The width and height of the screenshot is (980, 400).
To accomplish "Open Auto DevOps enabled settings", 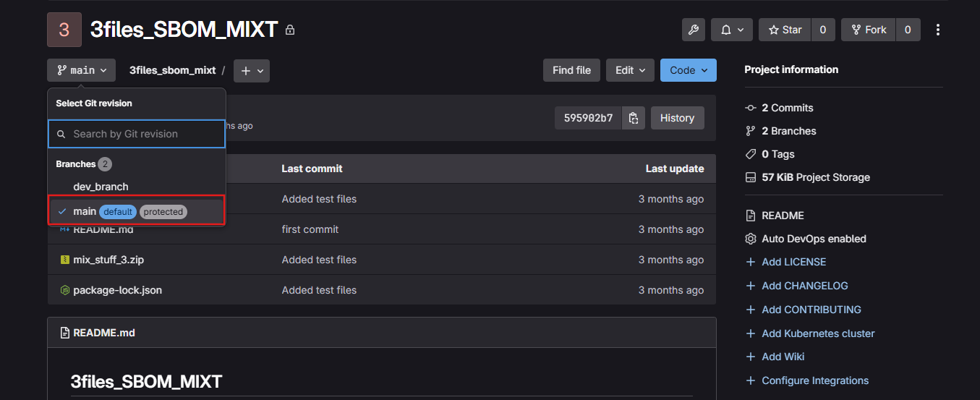I will click(x=814, y=239).
